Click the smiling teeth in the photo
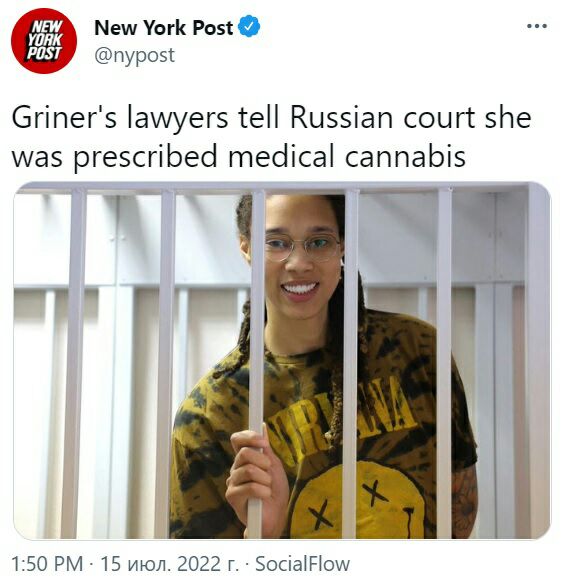Screen dimensions: 564x586 pos(300,289)
